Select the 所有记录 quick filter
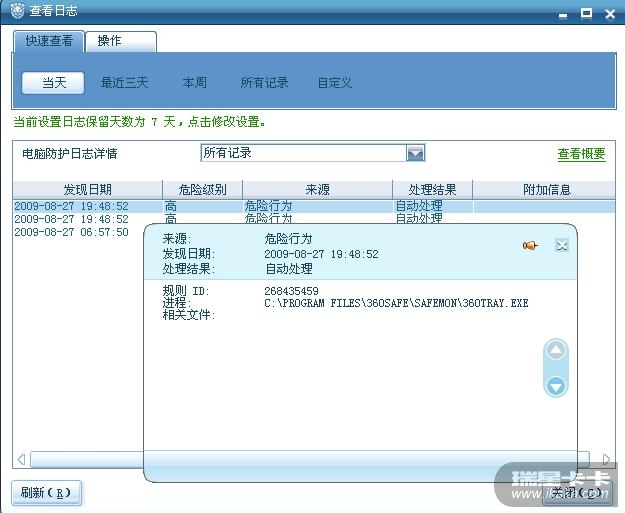625x513 pixels. [x=264, y=83]
